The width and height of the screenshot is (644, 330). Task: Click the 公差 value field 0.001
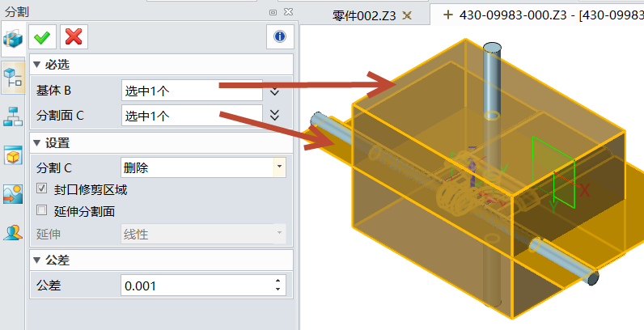click(194, 286)
